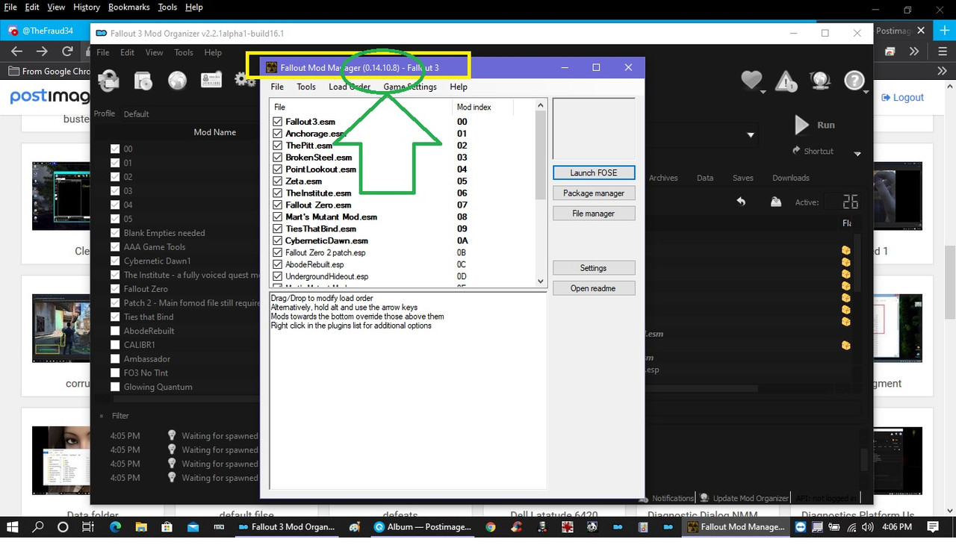Click the create backup icon near Active counter
The width and height of the screenshot is (956, 560).
(x=776, y=202)
